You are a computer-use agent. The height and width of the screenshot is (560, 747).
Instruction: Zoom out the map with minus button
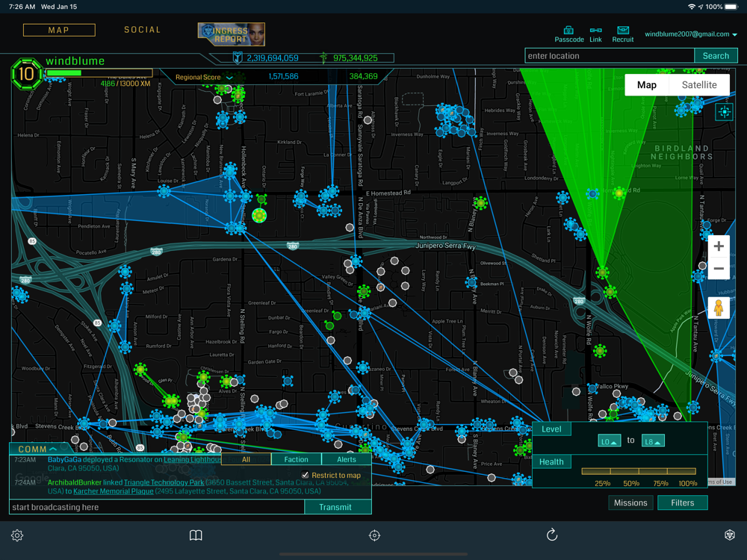click(719, 269)
